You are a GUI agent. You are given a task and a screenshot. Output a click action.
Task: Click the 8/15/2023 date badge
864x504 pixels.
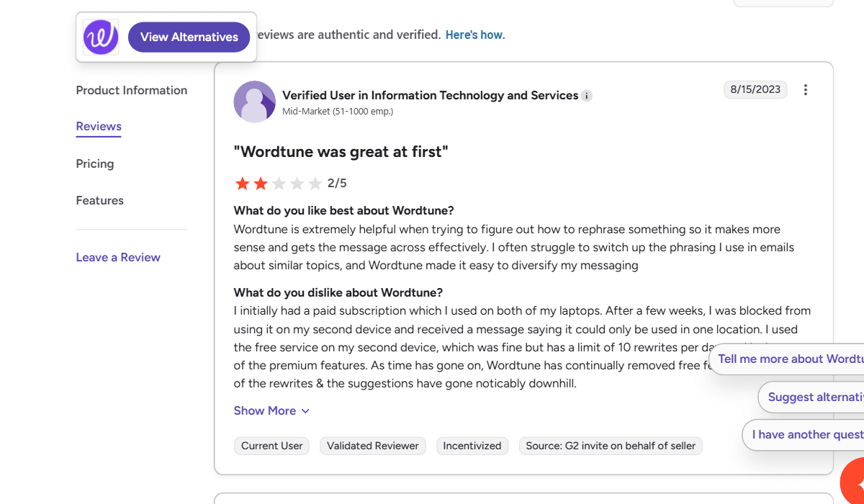755,90
